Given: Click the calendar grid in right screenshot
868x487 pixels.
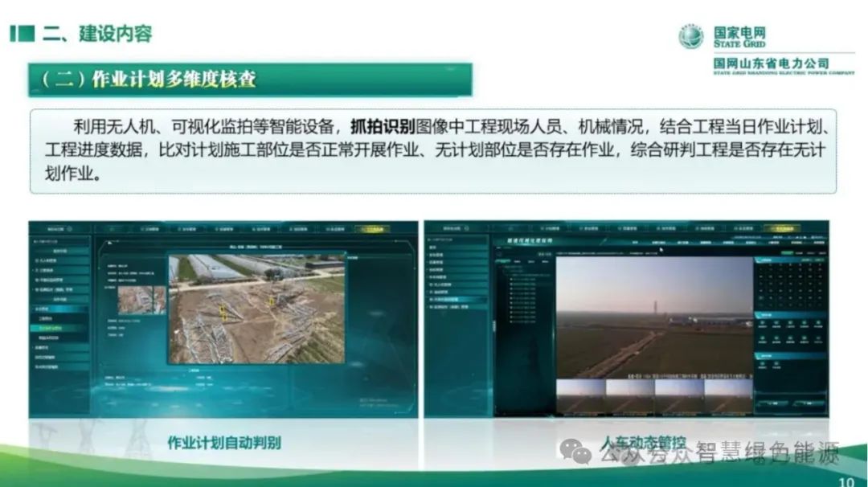Looking at the screenshot, I should click(792, 285).
